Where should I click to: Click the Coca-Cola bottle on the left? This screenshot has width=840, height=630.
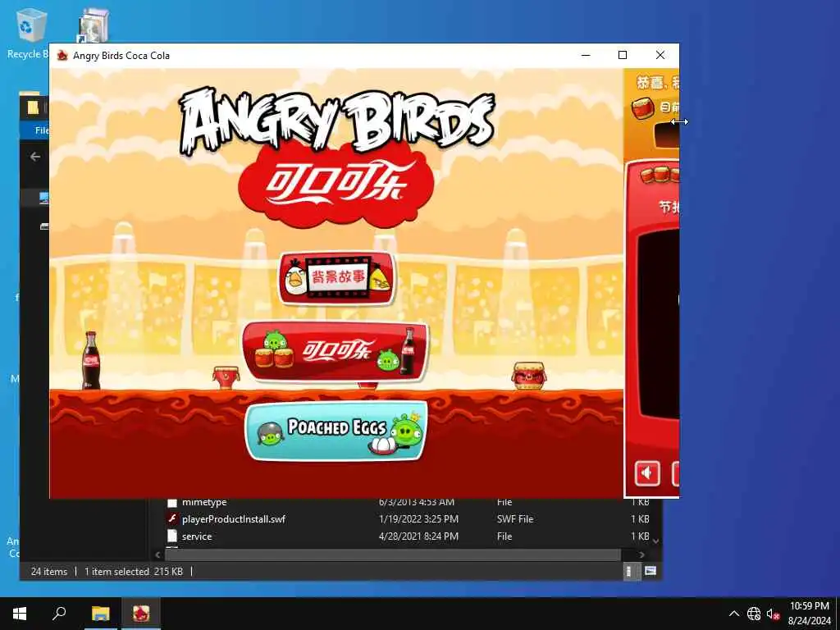(x=90, y=360)
